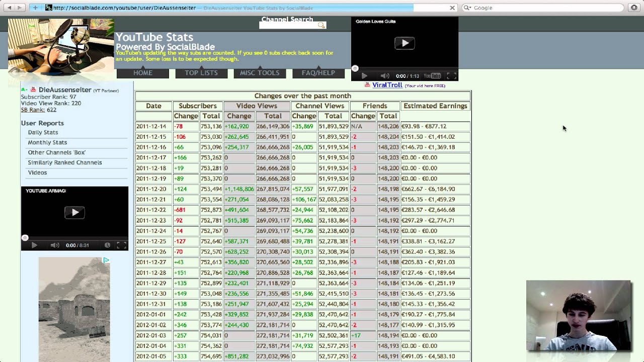The height and width of the screenshot is (362, 644).
Task: Click the Subscribers column header
Action: [x=198, y=106]
